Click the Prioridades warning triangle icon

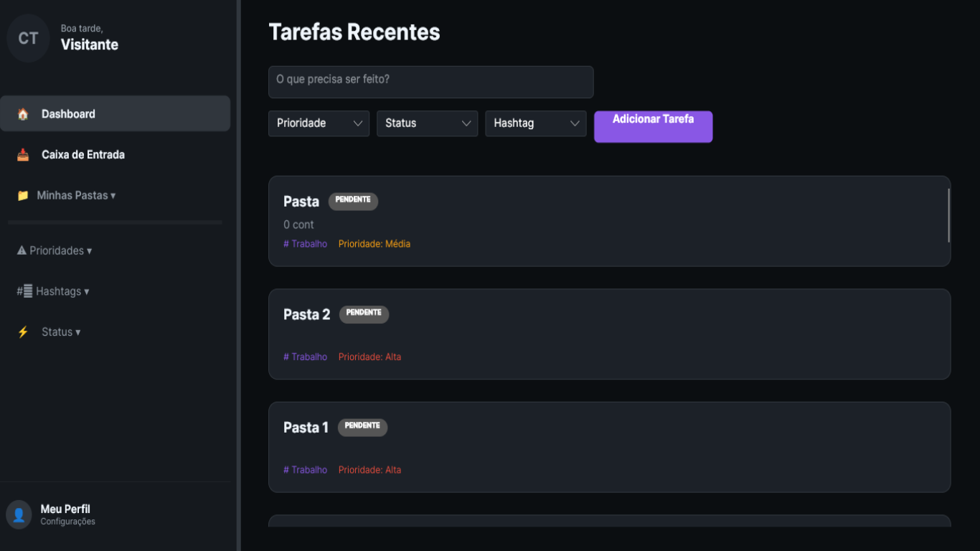click(22, 250)
